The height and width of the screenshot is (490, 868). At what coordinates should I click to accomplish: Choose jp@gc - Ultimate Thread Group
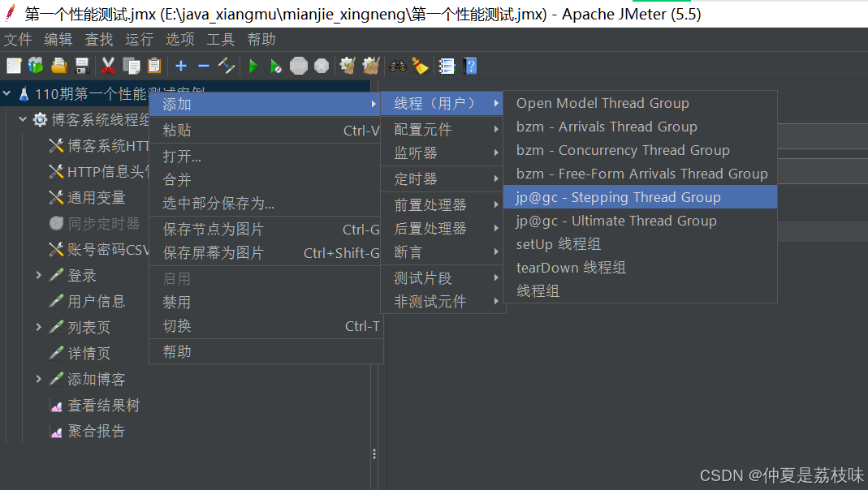pyautogui.click(x=641, y=221)
